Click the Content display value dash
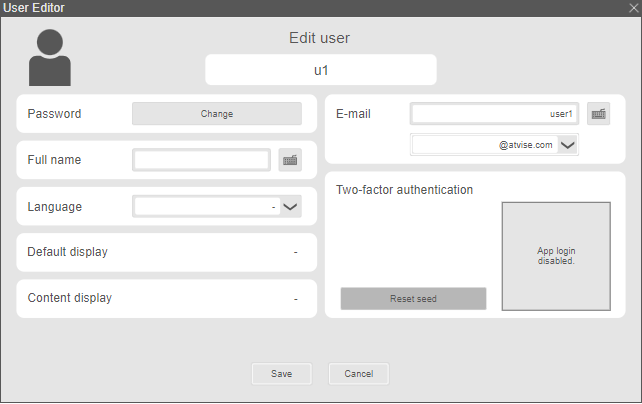The image size is (642, 404). (x=295, y=299)
